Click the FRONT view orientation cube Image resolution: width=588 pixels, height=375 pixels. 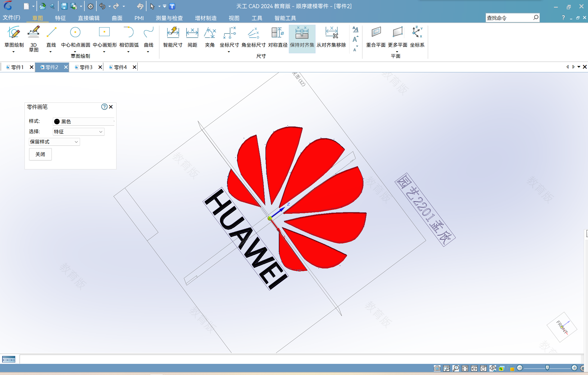(x=562, y=327)
